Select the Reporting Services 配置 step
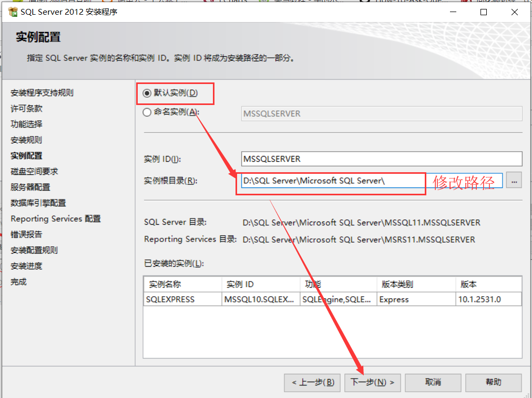Image resolution: width=532 pixels, height=398 pixels. point(56,218)
